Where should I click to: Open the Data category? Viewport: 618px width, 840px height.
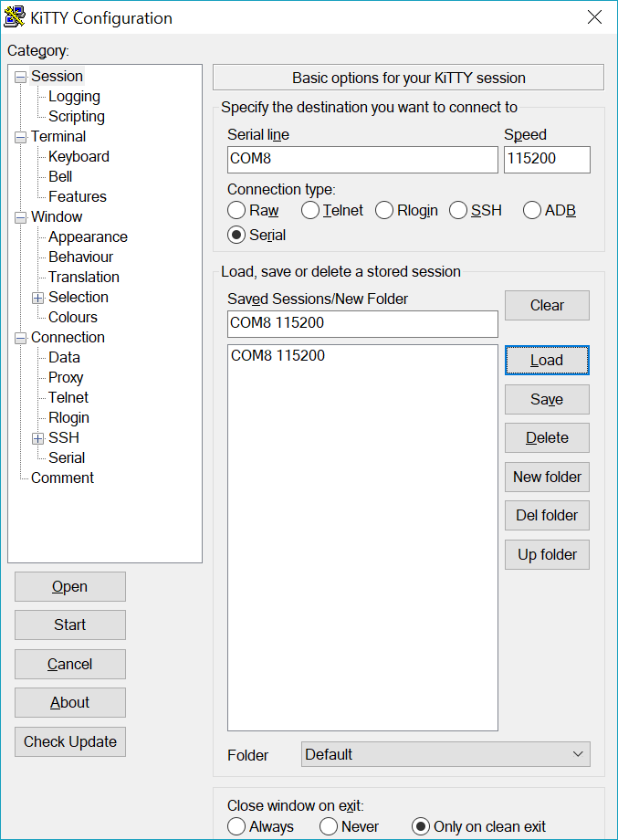click(x=64, y=357)
